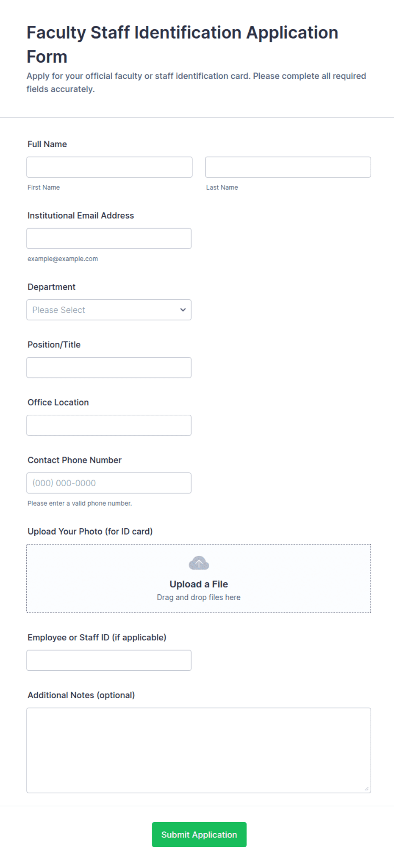Open the Department dropdown chevron
The width and height of the screenshot is (394, 868).
pos(183,310)
